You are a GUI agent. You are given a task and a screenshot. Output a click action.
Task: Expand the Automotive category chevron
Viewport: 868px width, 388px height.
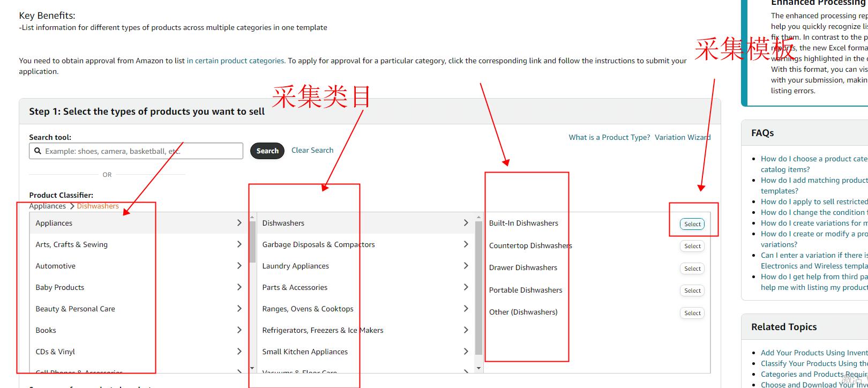[240, 266]
